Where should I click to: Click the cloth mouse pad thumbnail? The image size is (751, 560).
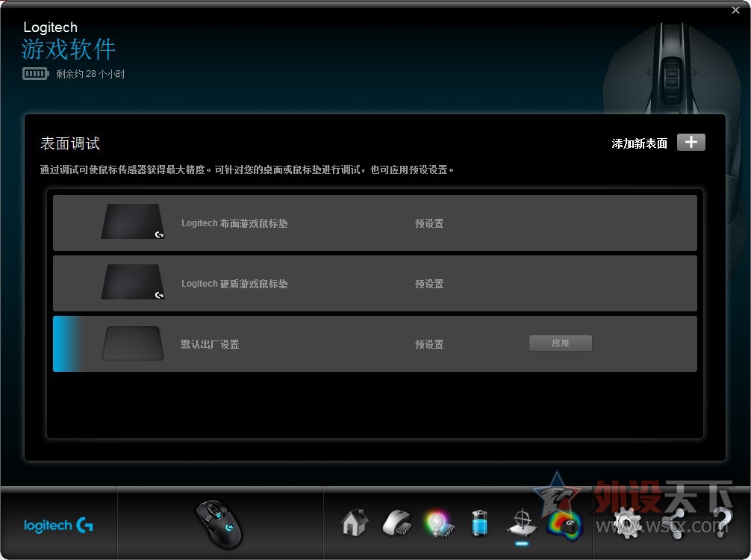[133, 221]
